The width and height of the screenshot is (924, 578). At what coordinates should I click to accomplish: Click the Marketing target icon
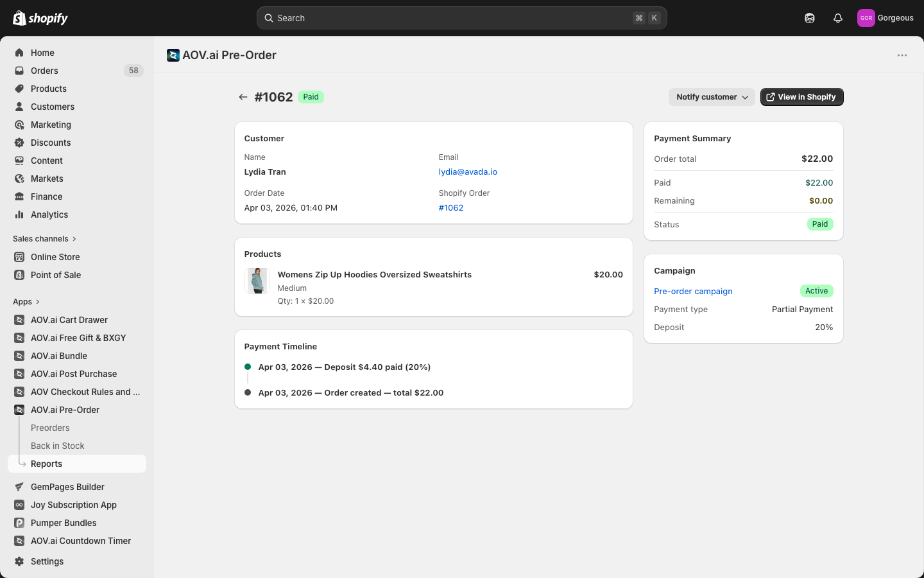(19, 125)
